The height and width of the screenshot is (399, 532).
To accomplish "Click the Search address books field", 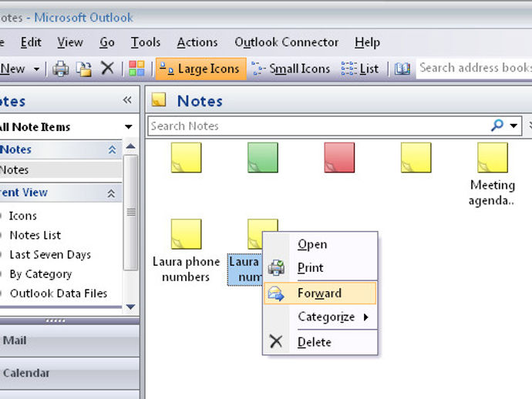I will [474, 68].
